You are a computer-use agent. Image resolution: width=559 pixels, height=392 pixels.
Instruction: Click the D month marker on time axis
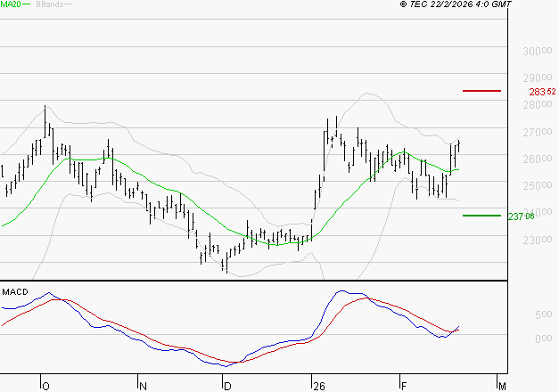[227, 387]
